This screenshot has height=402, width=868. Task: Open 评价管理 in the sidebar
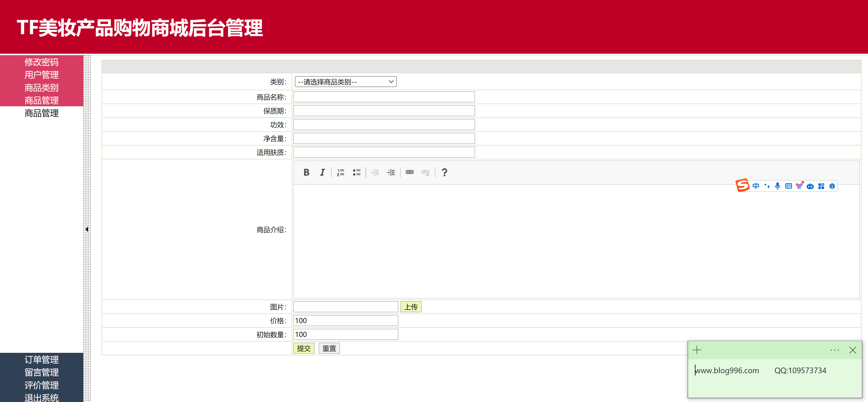41,385
